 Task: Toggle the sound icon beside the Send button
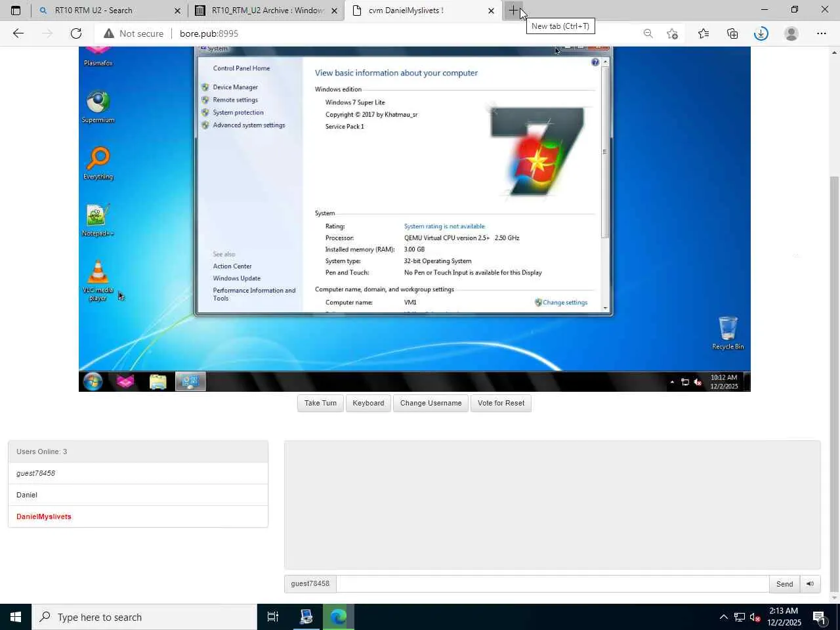[810, 584]
